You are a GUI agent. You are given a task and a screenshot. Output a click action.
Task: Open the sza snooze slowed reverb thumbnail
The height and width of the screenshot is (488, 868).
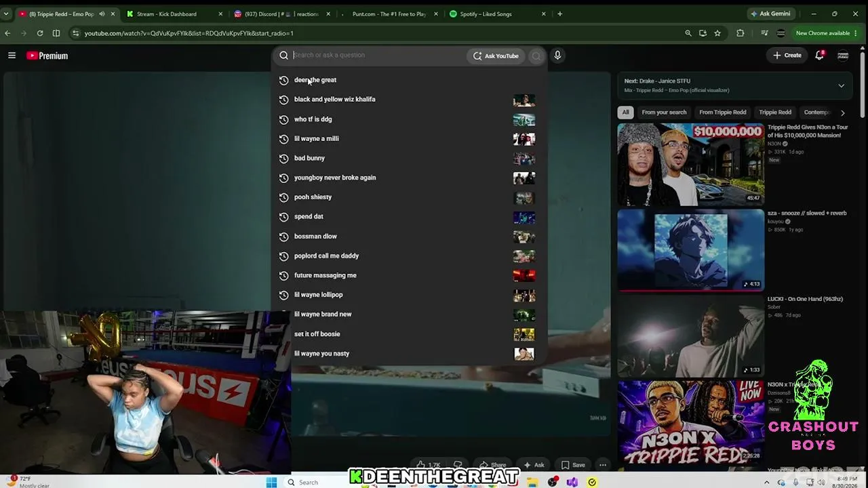[x=690, y=250]
